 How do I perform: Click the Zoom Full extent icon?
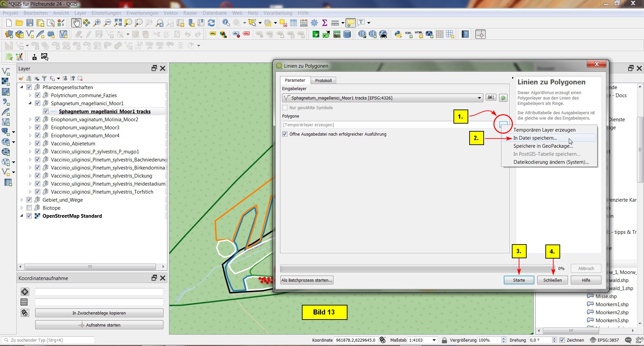point(118,23)
